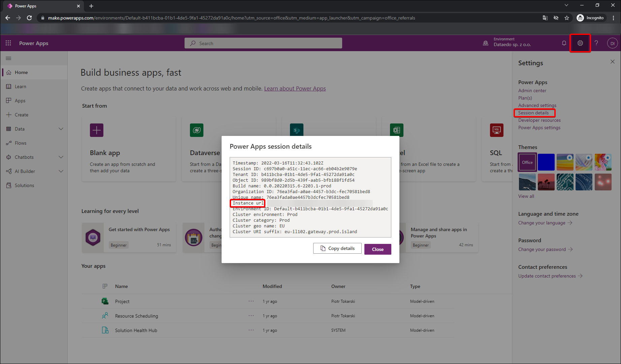This screenshot has height=364, width=621.
Task: Click the Search input field
Action: 263,43
